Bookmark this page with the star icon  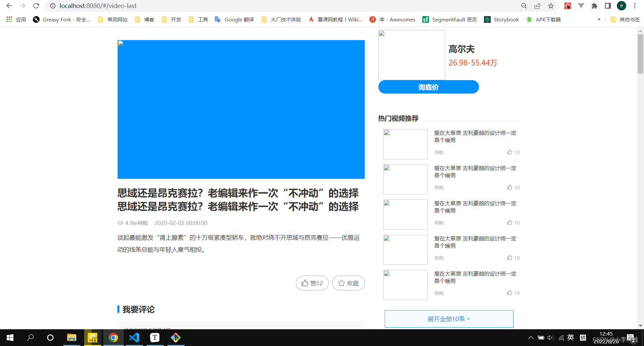click(551, 6)
